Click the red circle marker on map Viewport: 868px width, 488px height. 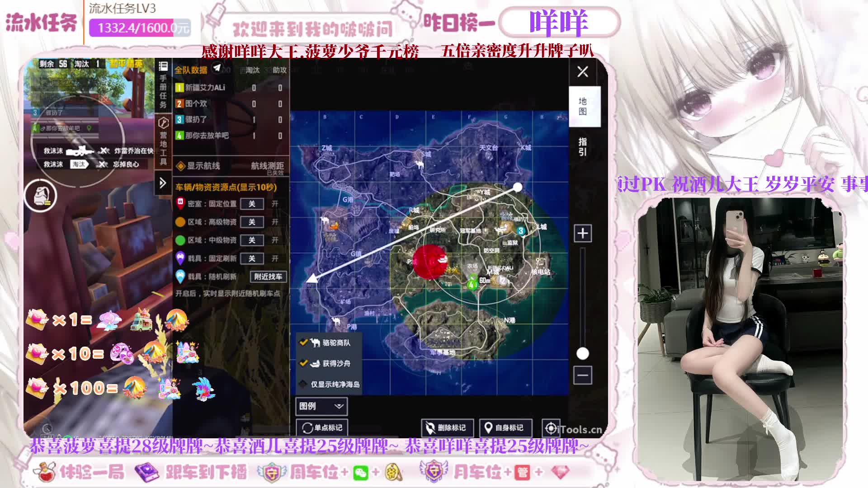(x=429, y=262)
